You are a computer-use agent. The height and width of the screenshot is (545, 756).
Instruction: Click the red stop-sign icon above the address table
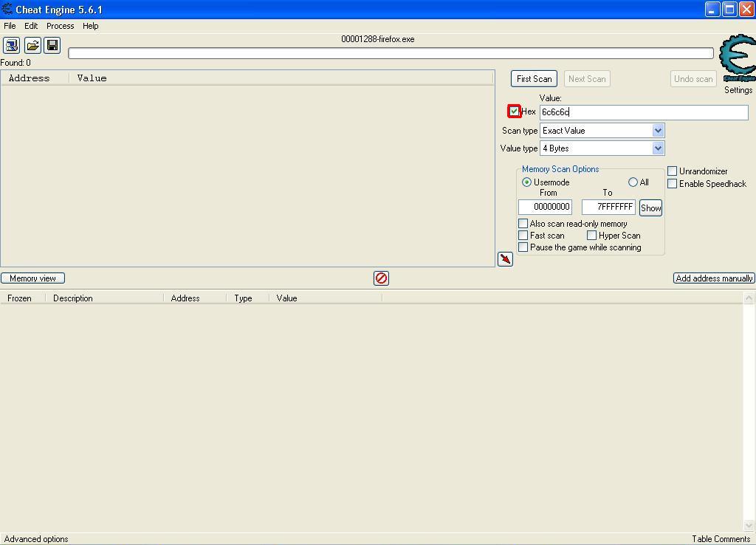(x=380, y=278)
